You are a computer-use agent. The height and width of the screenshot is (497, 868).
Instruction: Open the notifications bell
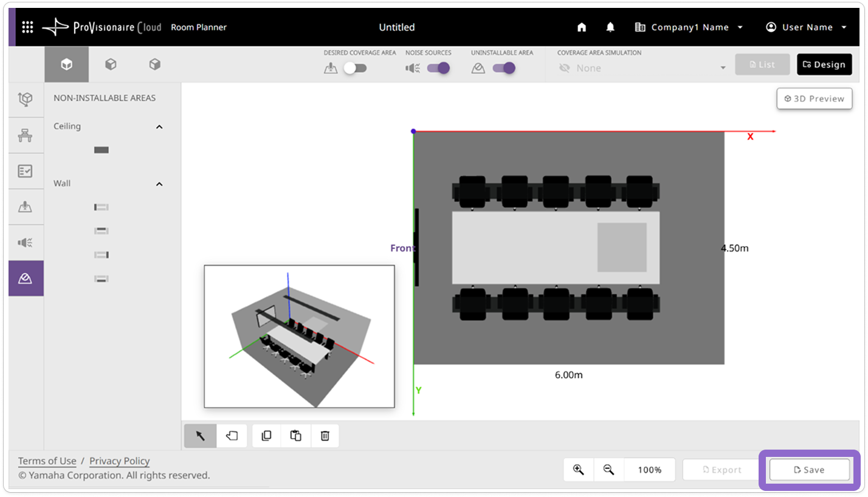click(610, 27)
